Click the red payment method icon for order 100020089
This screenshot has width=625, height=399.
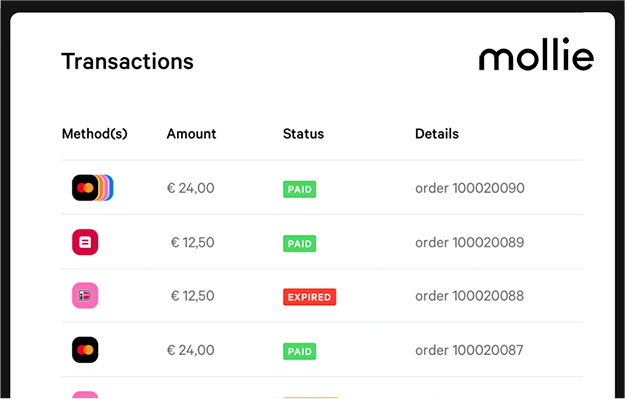tap(85, 242)
